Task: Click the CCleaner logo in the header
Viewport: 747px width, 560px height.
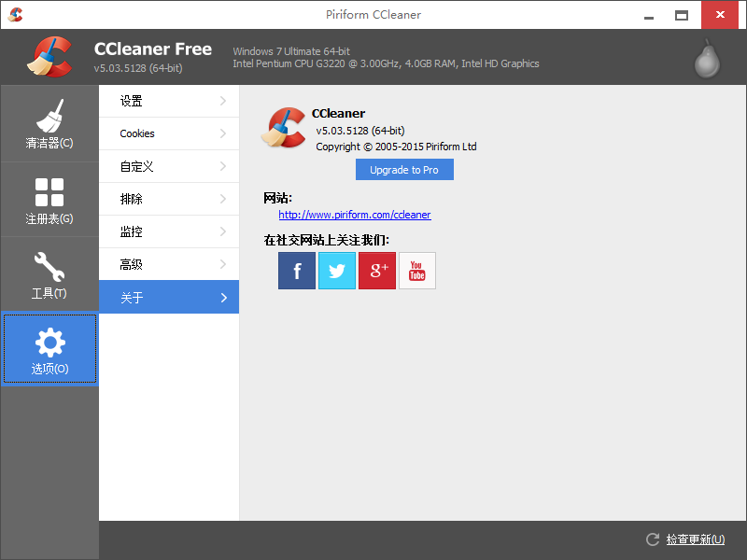Action: point(49,57)
